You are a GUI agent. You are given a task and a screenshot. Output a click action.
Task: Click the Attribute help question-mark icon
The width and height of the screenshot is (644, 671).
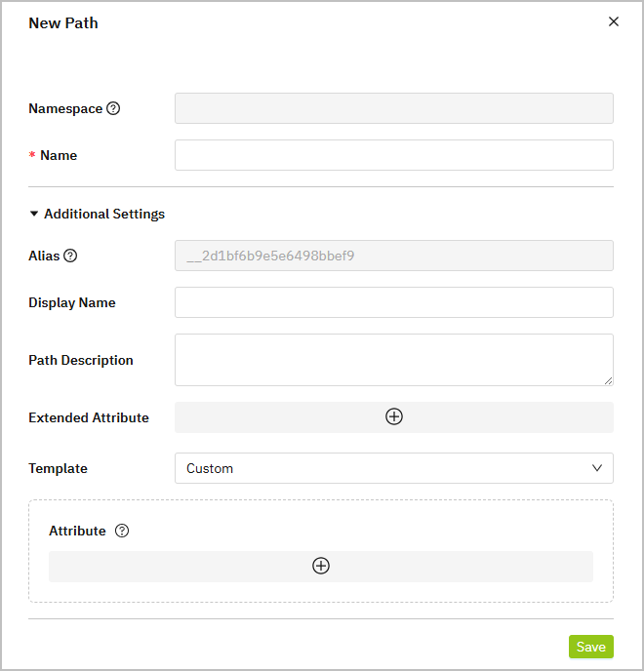[x=122, y=531]
